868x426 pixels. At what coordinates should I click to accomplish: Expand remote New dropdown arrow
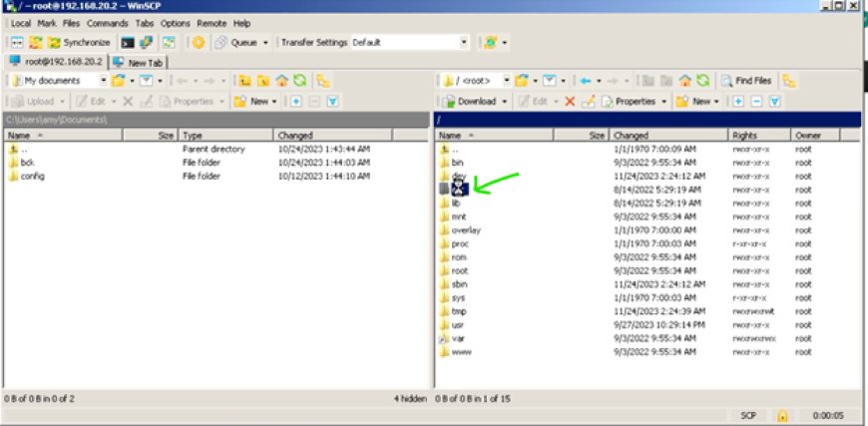coord(716,101)
